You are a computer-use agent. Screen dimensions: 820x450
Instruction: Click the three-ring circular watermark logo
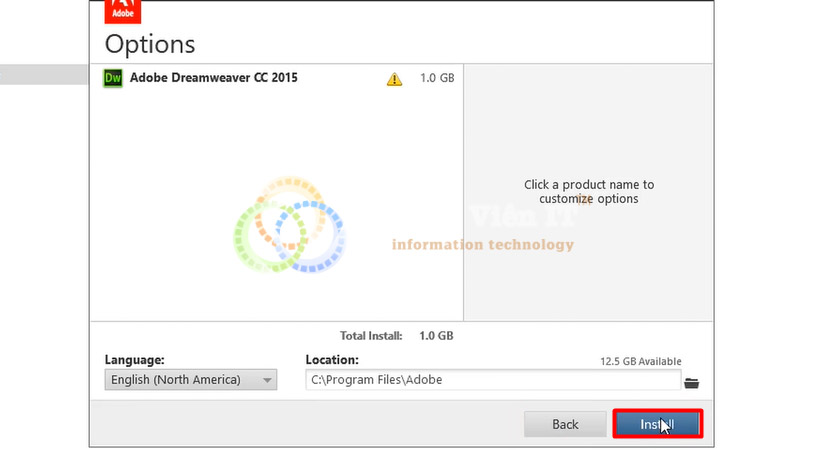coord(289,225)
